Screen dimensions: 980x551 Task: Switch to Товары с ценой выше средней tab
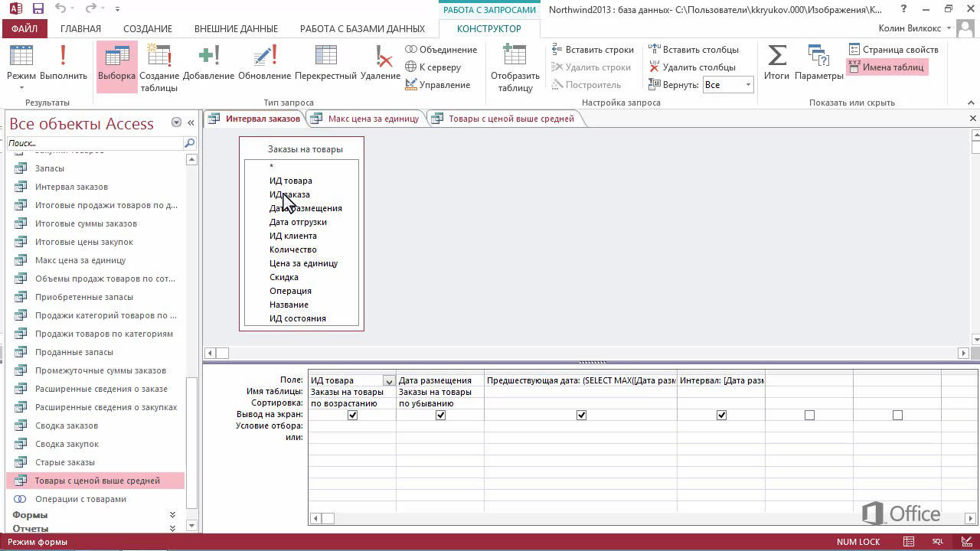click(x=511, y=119)
